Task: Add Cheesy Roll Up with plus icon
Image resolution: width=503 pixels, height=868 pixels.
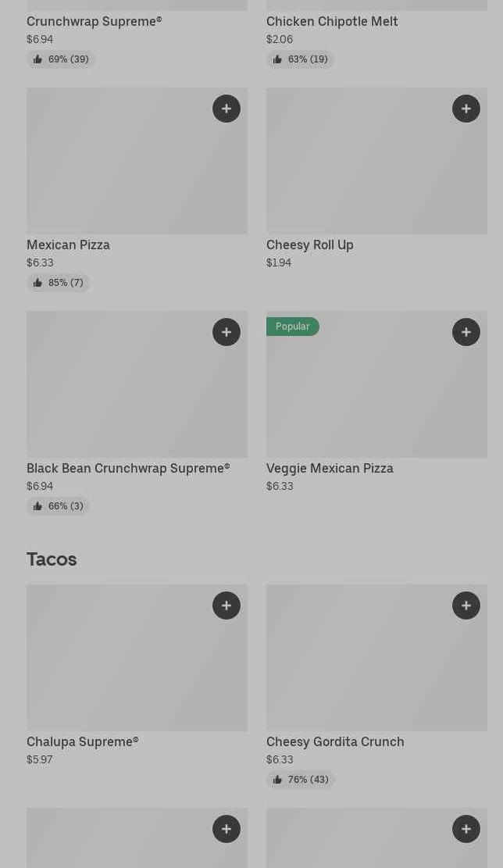Action: coord(466,109)
